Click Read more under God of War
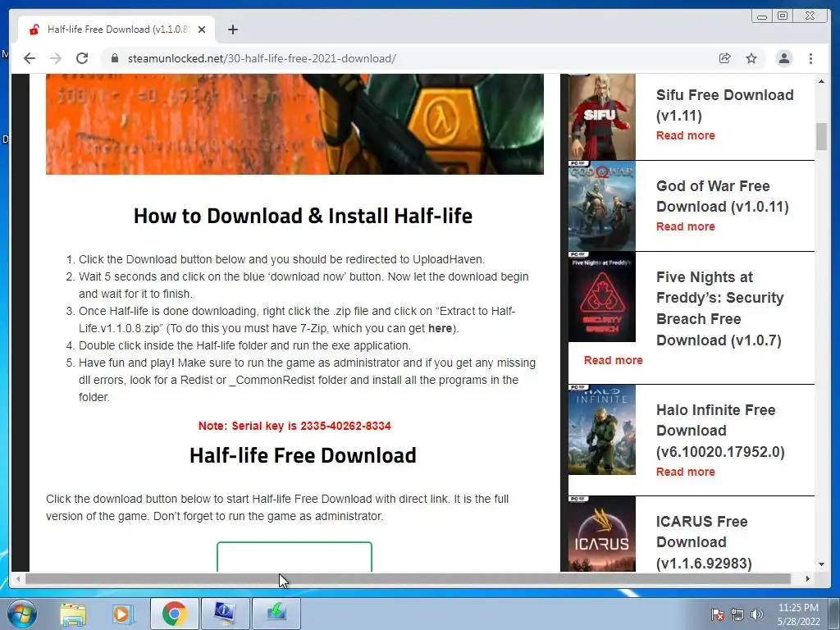 (685, 226)
